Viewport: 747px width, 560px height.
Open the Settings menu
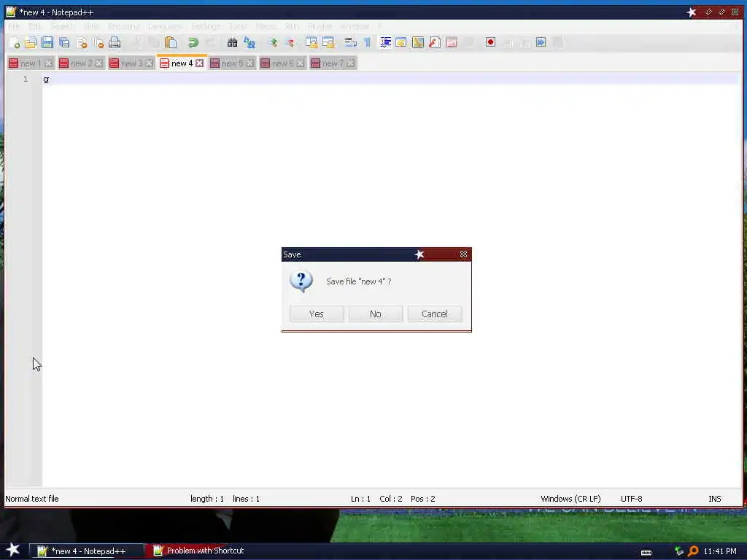[x=206, y=26]
